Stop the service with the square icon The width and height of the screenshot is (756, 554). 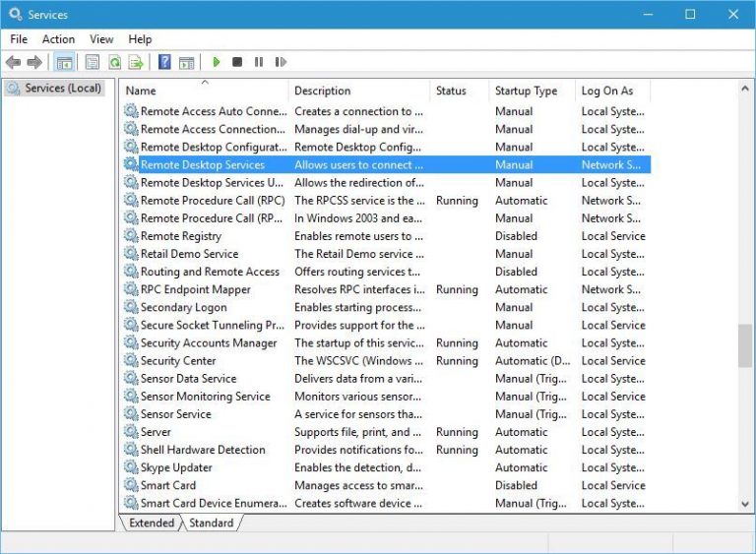click(x=237, y=62)
